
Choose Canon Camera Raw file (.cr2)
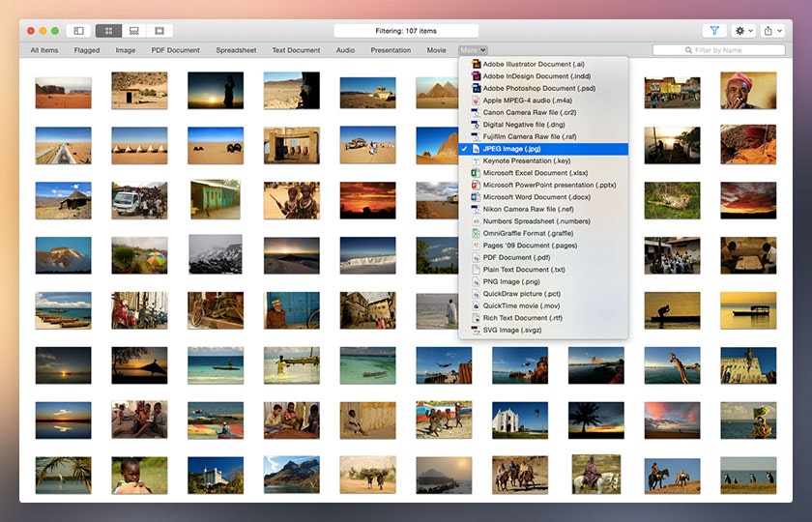click(x=543, y=112)
